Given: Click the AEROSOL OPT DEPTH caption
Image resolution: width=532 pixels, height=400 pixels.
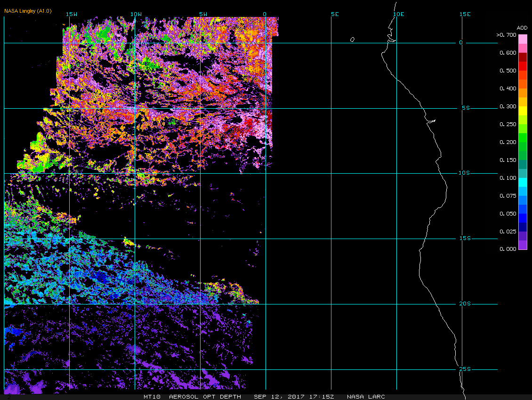Looking at the screenshot, I should tap(205, 397).
